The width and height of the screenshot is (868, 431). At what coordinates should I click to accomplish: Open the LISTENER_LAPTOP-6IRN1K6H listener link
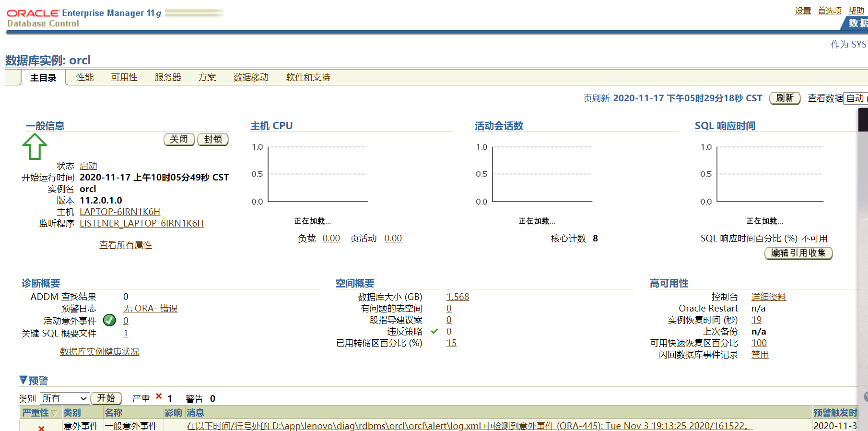pyautogui.click(x=141, y=224)
